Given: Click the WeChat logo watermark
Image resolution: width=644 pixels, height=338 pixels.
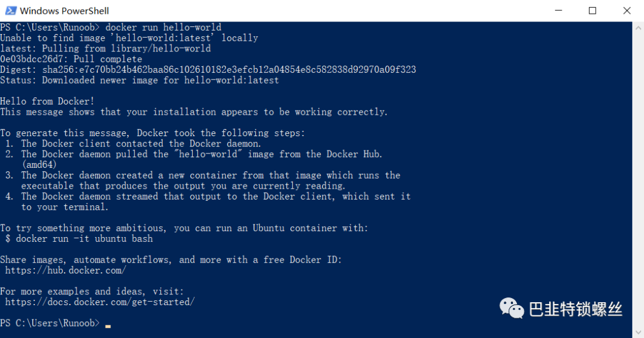Looking at the screenshot, I should pyautogui.click(x=512, y=308).
